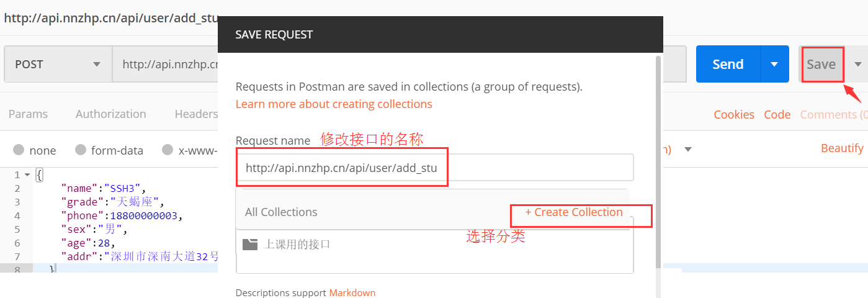The width and height of the screenshot is (868, 298).
Task: Open the Cookies link
Action: tap(734, 114)
